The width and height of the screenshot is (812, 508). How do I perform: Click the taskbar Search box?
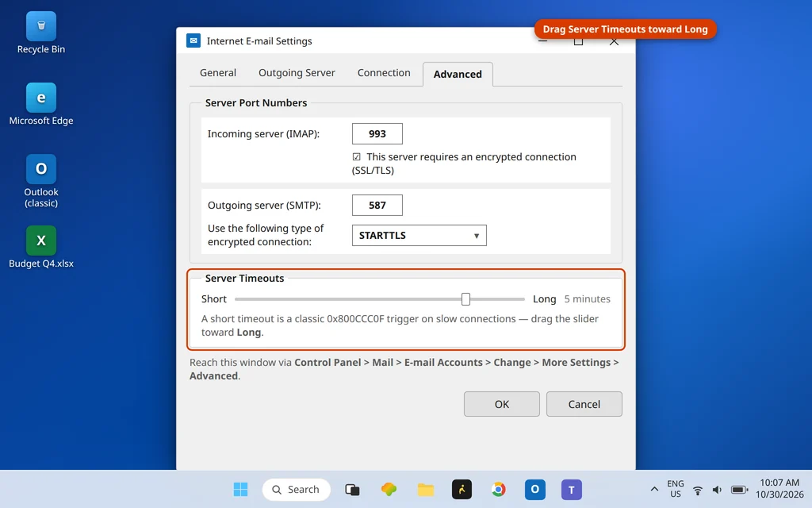pyautogui.click(x=297, y=489)
